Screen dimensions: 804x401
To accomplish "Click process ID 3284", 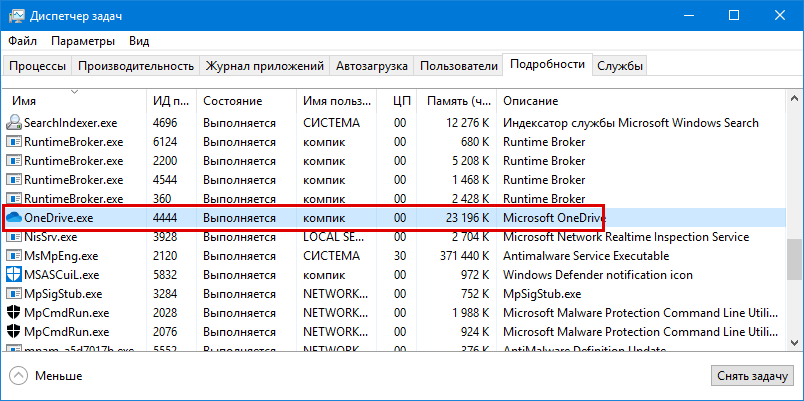I will pyautogui.click(x=165, y=294).
